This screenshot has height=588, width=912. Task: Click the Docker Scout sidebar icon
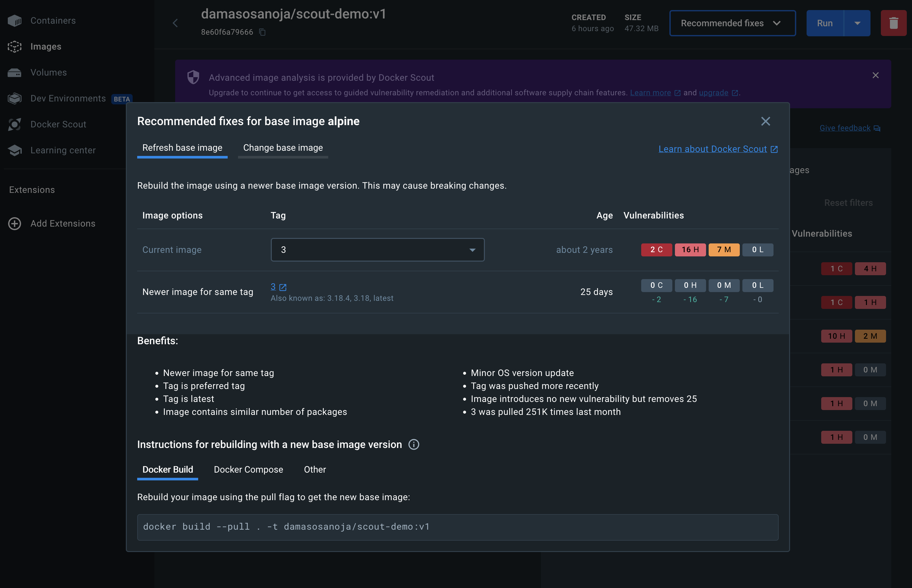(x=15, y=124)
